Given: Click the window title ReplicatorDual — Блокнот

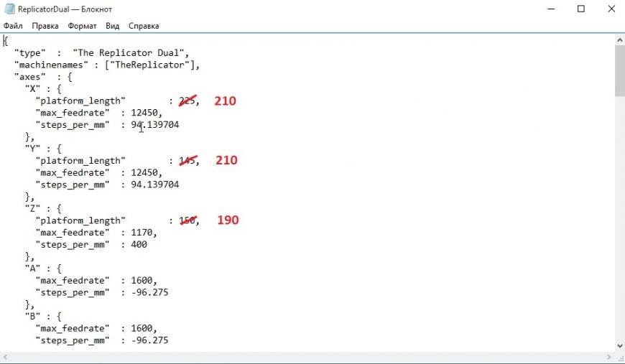Looking at the screenshot, I should click(65, 9).
